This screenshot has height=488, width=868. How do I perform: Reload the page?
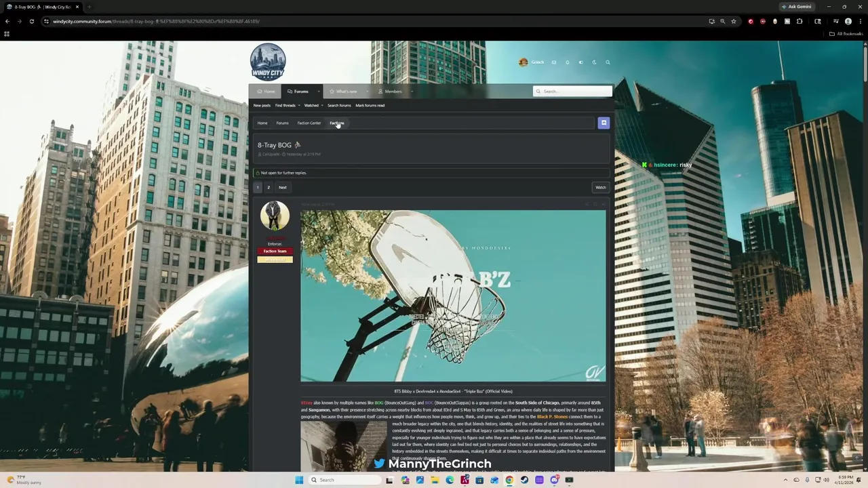pyautogui.click(x=31, y=21)
